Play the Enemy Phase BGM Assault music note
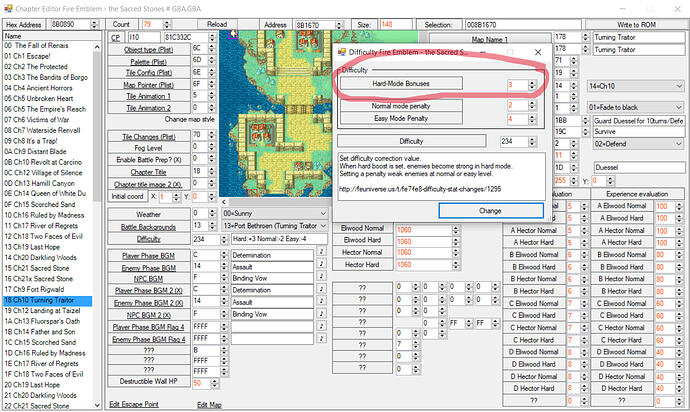The image size is (690, 412). click(321, 264)
